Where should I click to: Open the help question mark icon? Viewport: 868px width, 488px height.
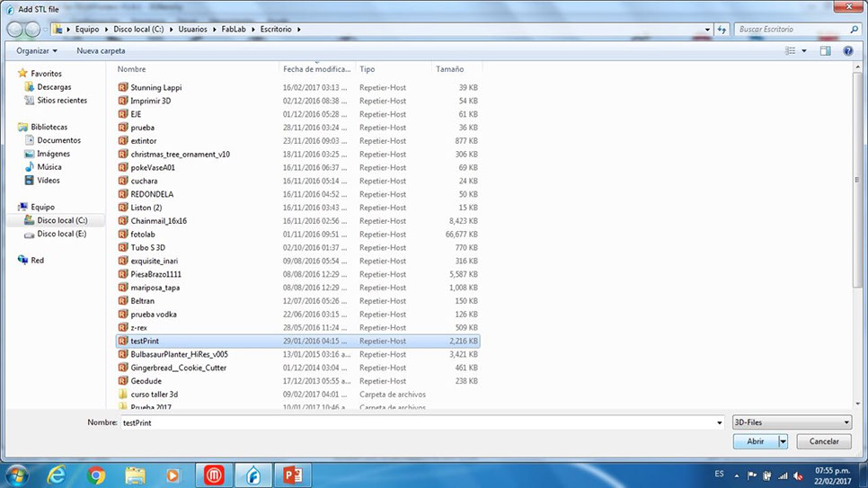point(848,51)
